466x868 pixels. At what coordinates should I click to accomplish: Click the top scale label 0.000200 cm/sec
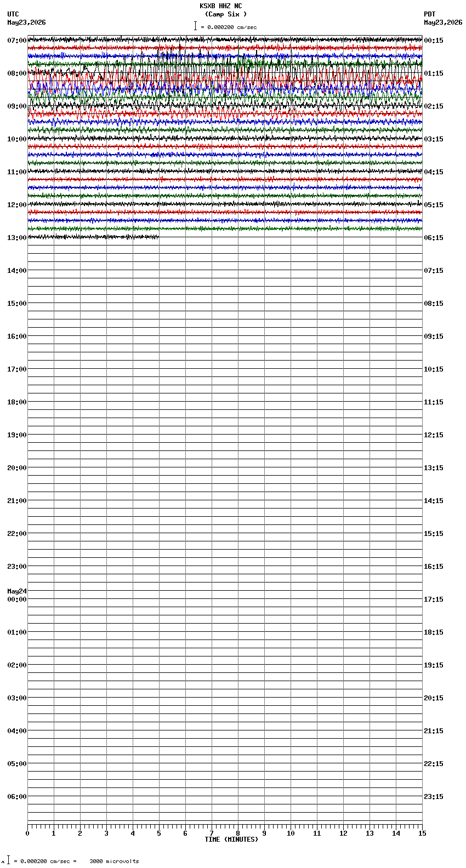point(232,27)
